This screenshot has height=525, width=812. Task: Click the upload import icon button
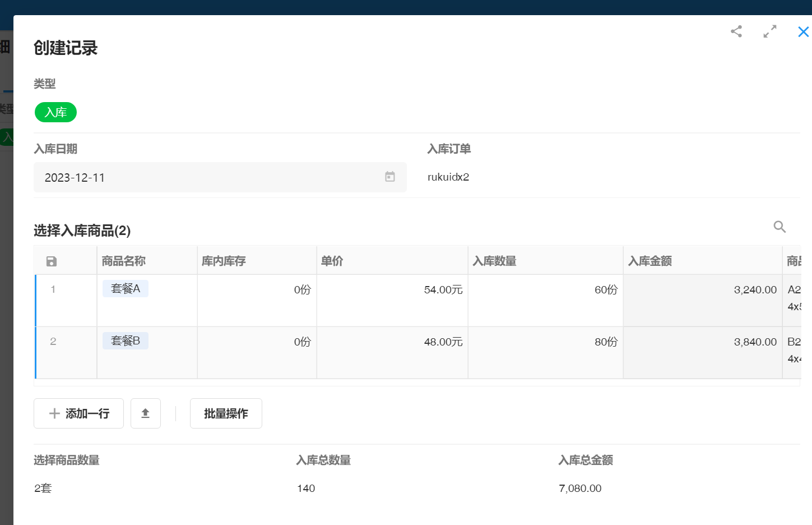click(146, 413)
